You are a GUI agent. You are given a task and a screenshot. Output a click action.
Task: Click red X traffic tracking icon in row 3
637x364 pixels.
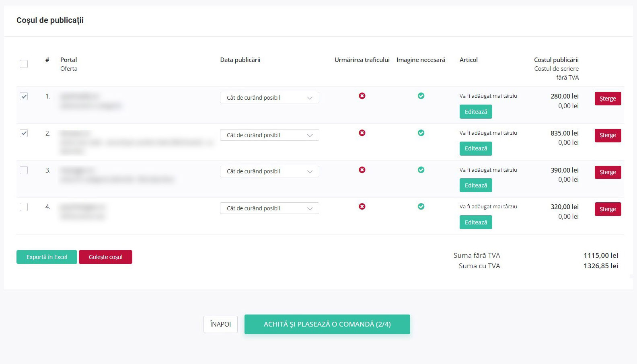tap(362, 170)
